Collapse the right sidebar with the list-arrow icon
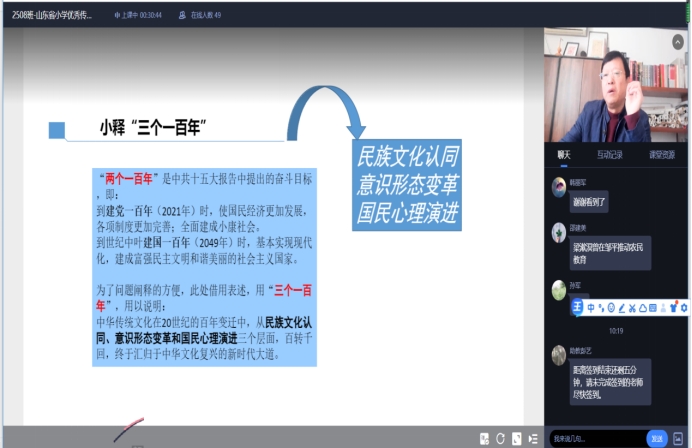 [x=533, y=438]
